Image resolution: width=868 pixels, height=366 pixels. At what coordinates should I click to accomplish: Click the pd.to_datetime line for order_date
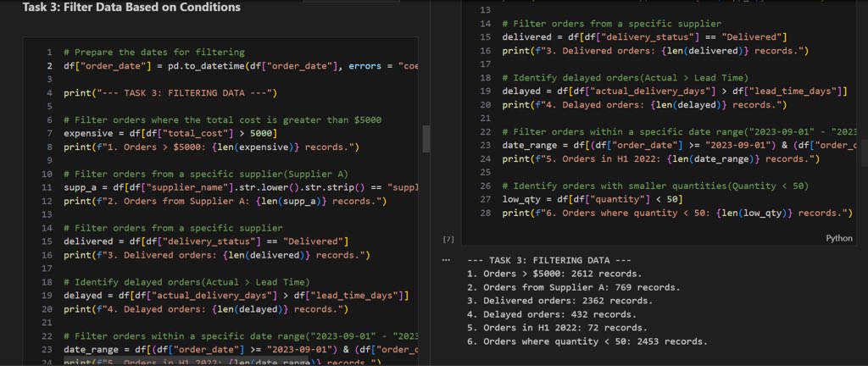click(241, 66)
